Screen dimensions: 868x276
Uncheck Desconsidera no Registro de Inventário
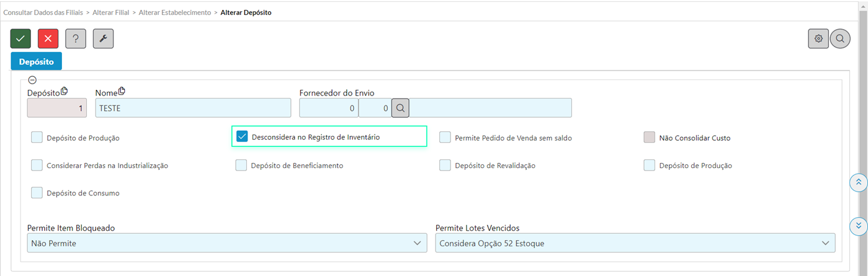[242, 136]
